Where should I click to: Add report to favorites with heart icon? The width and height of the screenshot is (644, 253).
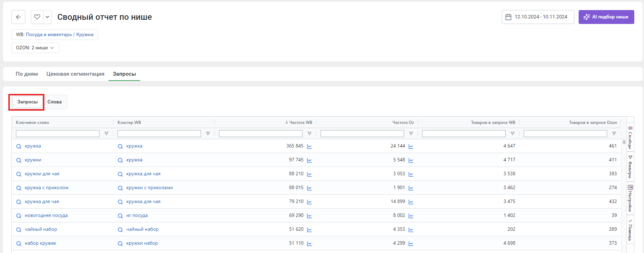pos(37,17)
